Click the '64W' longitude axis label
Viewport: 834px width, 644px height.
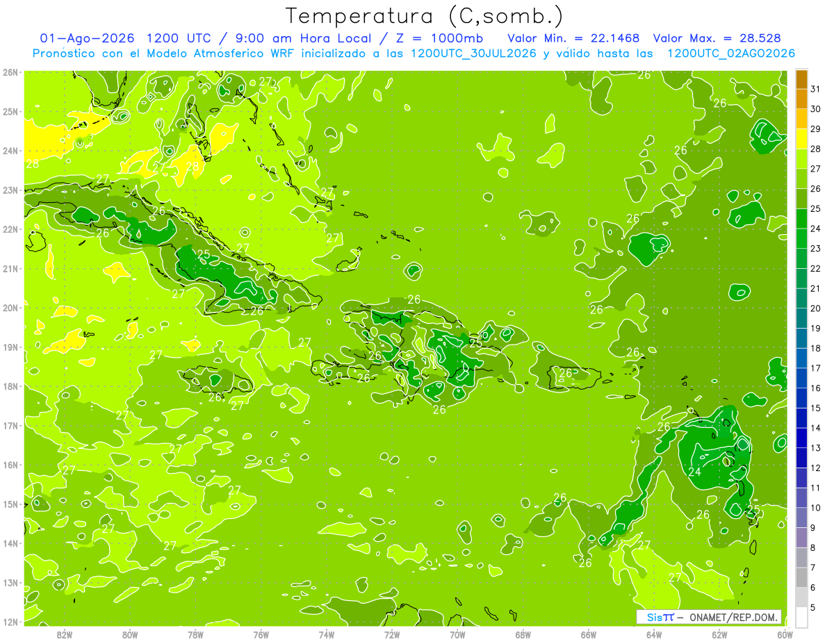(x=654, y=634)
